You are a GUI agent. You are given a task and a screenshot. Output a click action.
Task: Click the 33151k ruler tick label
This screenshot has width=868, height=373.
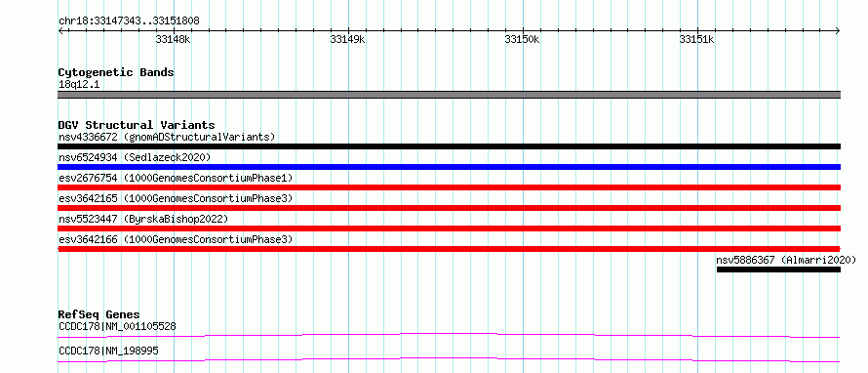696,39
